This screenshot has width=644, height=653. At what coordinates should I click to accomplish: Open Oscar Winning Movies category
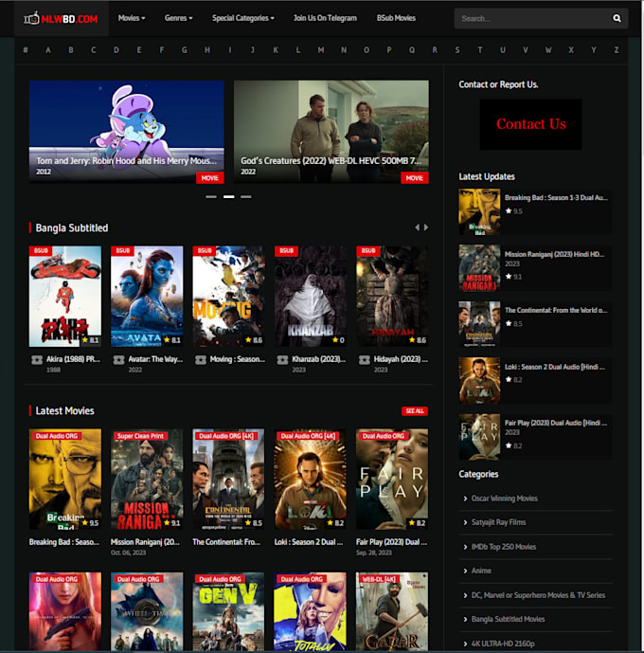[x=504, y=499]
